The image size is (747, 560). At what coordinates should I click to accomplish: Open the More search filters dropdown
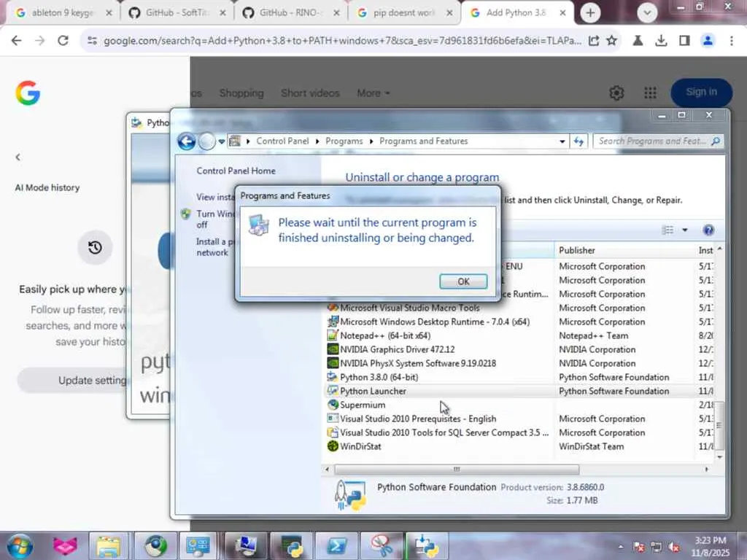[x=373, y=93]
